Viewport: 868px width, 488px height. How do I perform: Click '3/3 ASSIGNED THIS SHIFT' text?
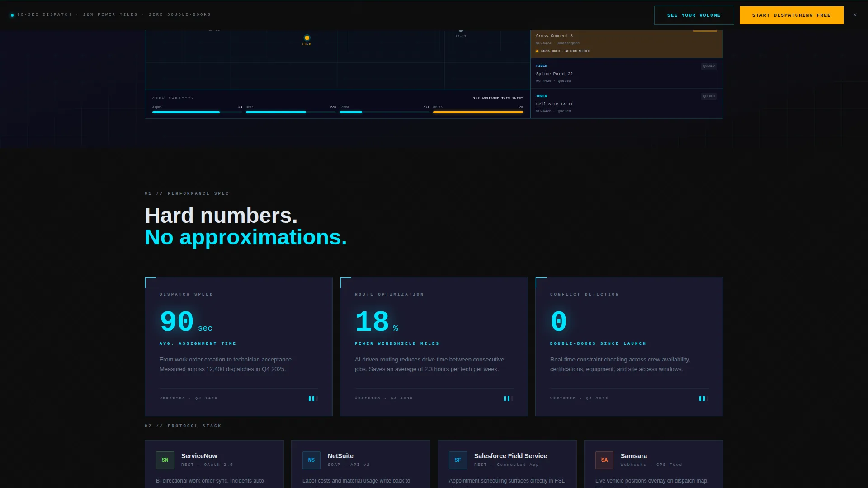tap(498, 99)
